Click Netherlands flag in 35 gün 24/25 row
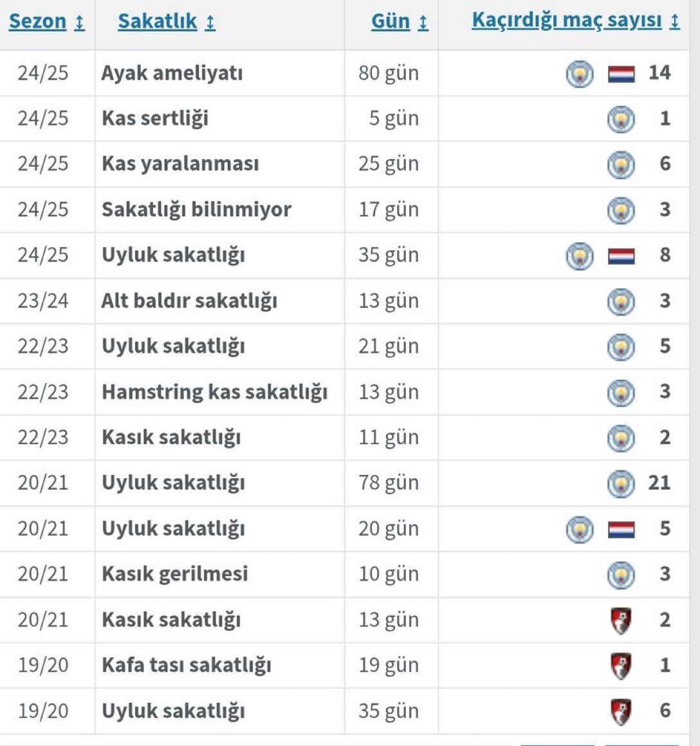The height and width of the screenshot is (746, 700). tap(621, 256)
